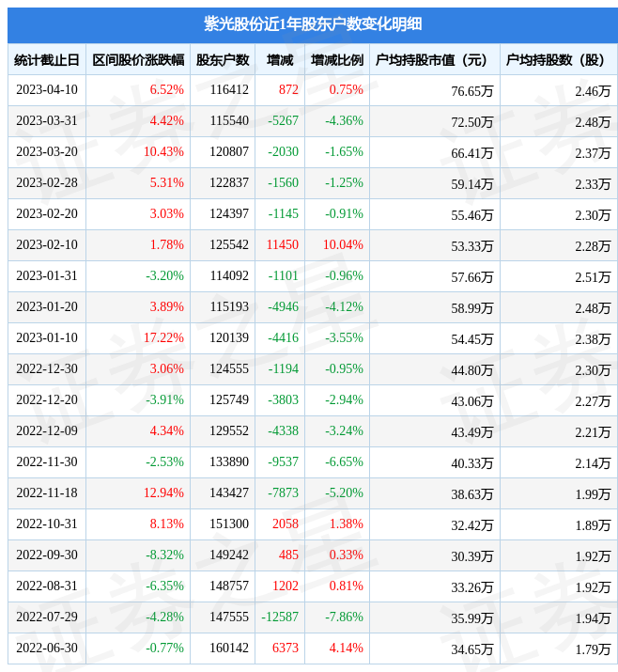
Task: Click the market value 66.41万
Action: point(472,153)
